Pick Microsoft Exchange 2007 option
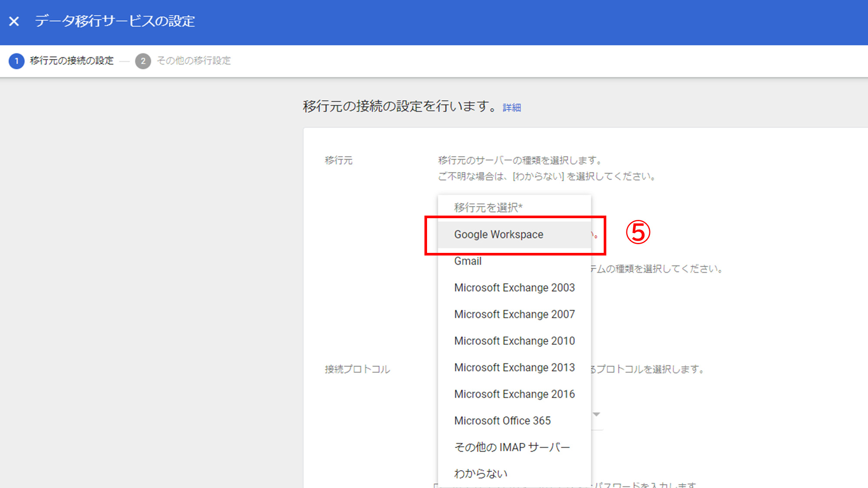The image size is (868, 488). [x=514, y=314]
